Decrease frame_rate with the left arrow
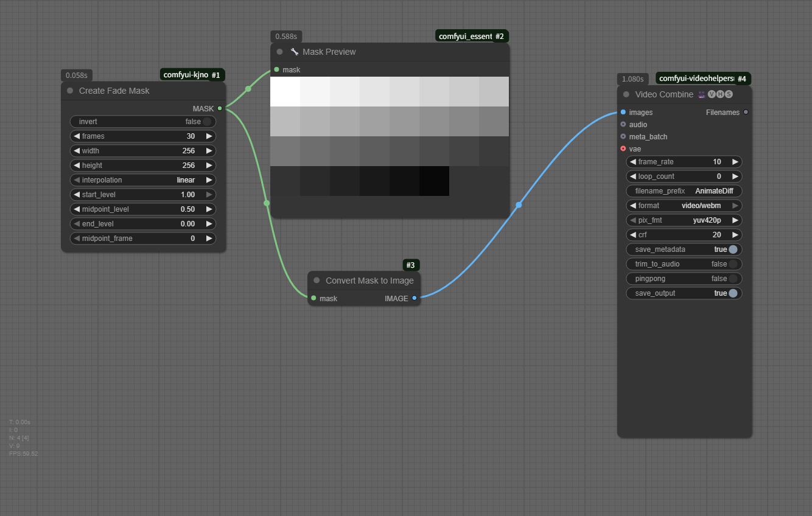Viewport: 812px width, 516px height. click(x=633, y=162)
